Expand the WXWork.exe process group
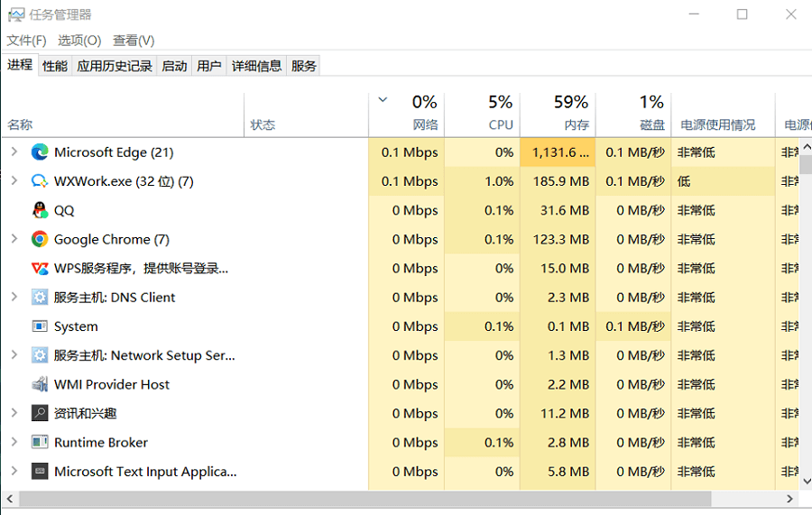 [x=14, y=180]
